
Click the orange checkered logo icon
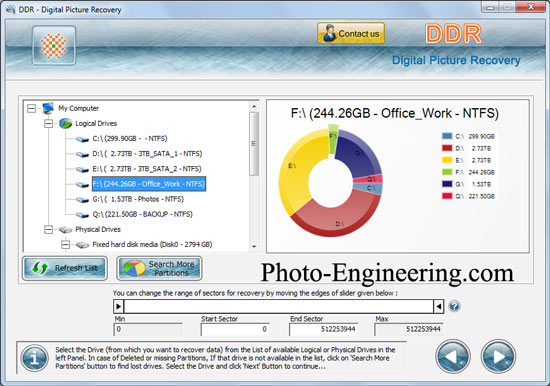[x=54, y=46]
